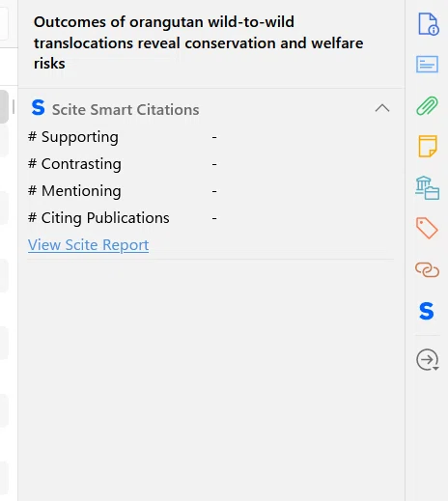Click the Citing Publications dash value

(214, 218)
